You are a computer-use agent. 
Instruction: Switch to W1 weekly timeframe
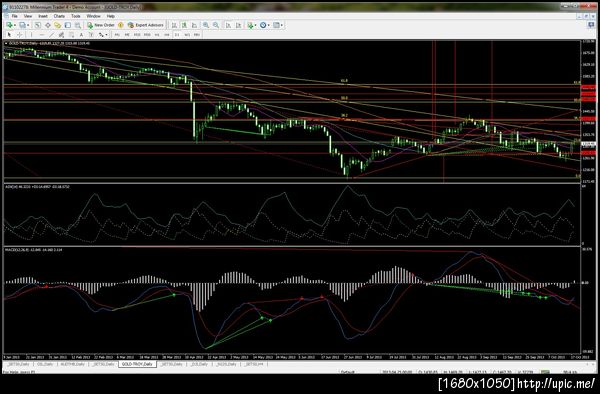(187, 35)
